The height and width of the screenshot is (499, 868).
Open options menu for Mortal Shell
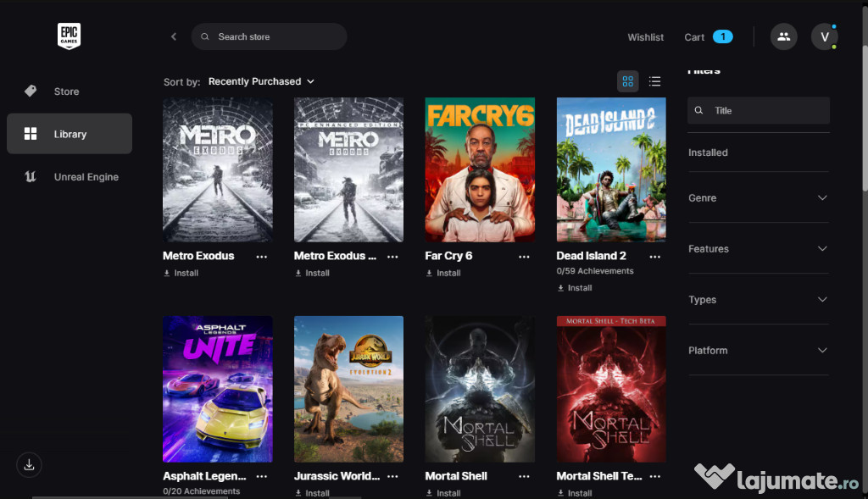coord(524,476)
